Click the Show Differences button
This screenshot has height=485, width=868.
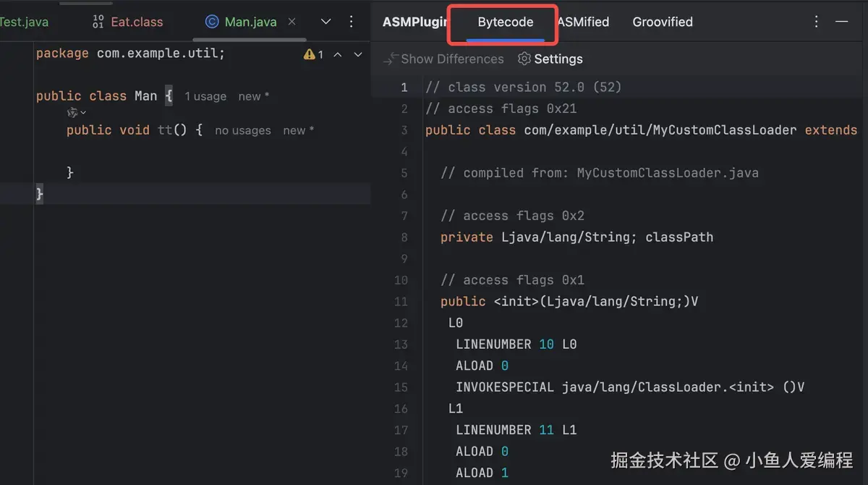point(444,59)
